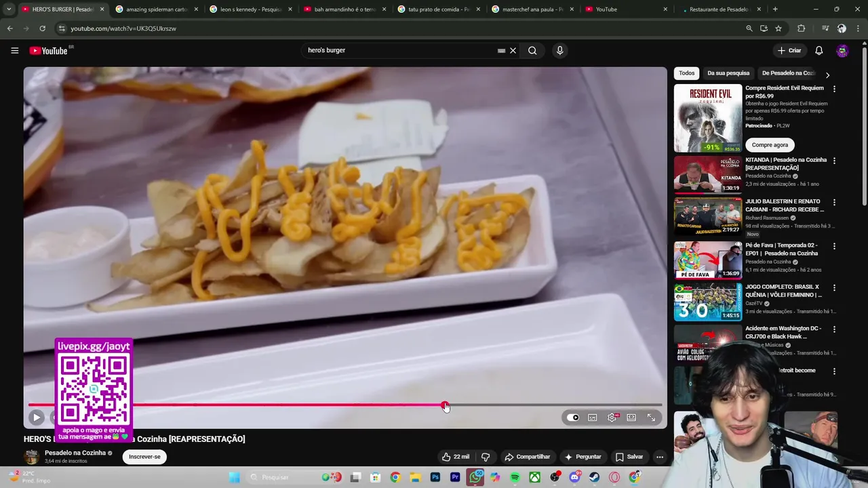
Task: Seek to the unplayed part of progress bar
Action: [555, 405]
